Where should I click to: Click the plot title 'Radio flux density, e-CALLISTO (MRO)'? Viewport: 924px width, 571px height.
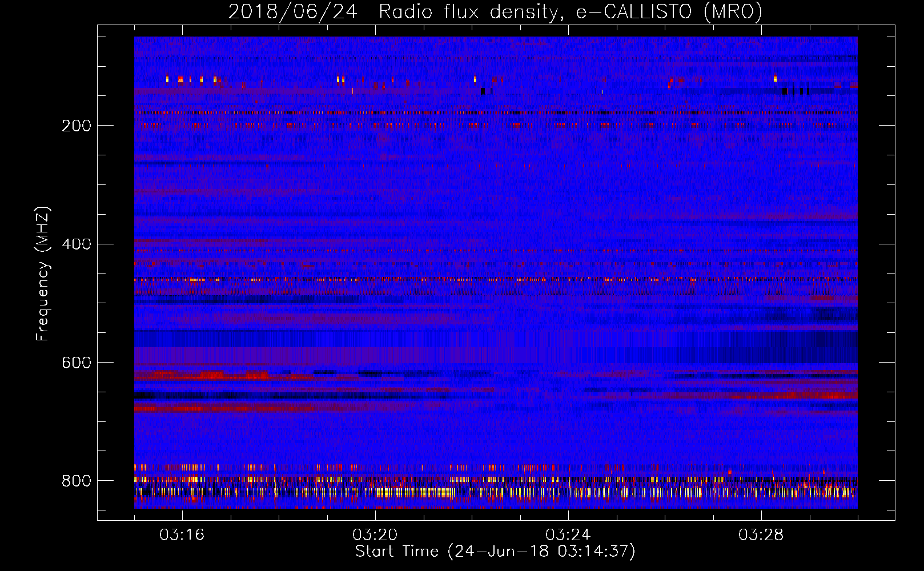point(571,12)
